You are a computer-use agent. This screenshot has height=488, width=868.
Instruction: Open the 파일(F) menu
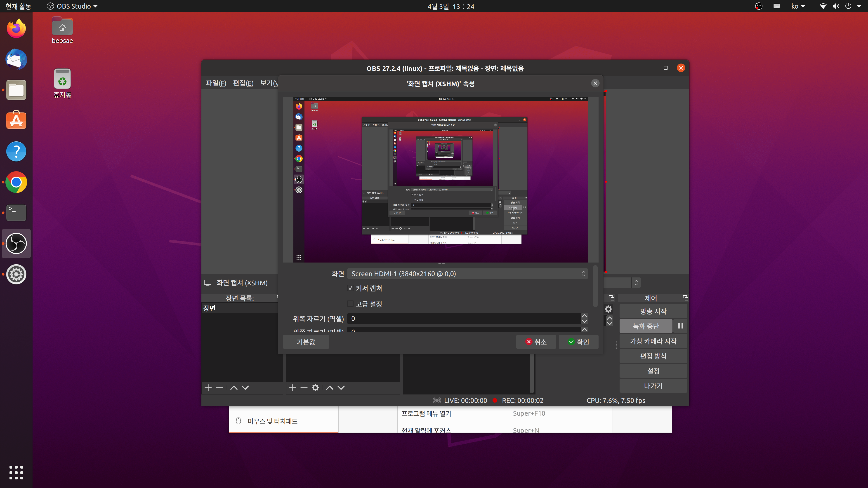tap(216, 83)
